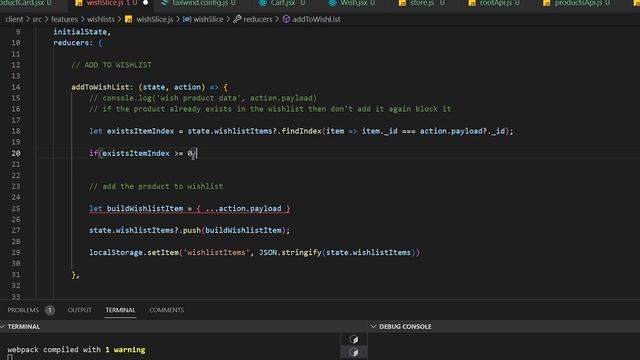This screenshot has height=360, width=640.
Task: Click the JS file icon on productsApi.js tab
Action: [x=547, y=3]
